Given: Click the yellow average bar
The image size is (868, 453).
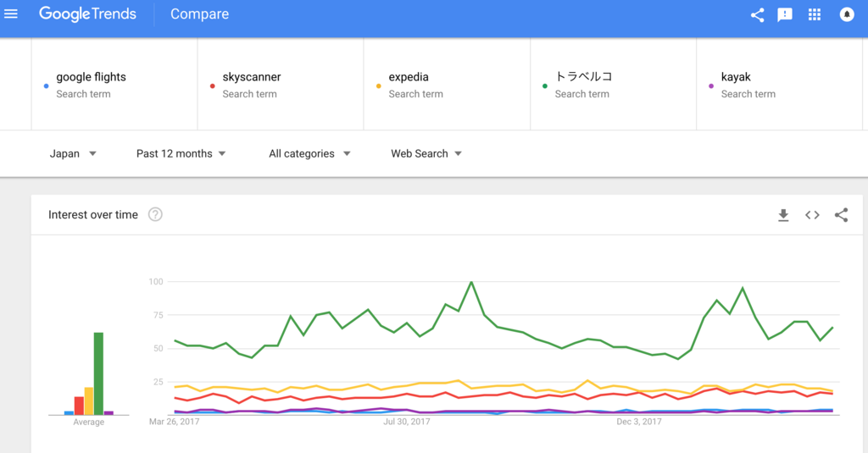Looking at the screenshot, I should [x=88, y=401].
